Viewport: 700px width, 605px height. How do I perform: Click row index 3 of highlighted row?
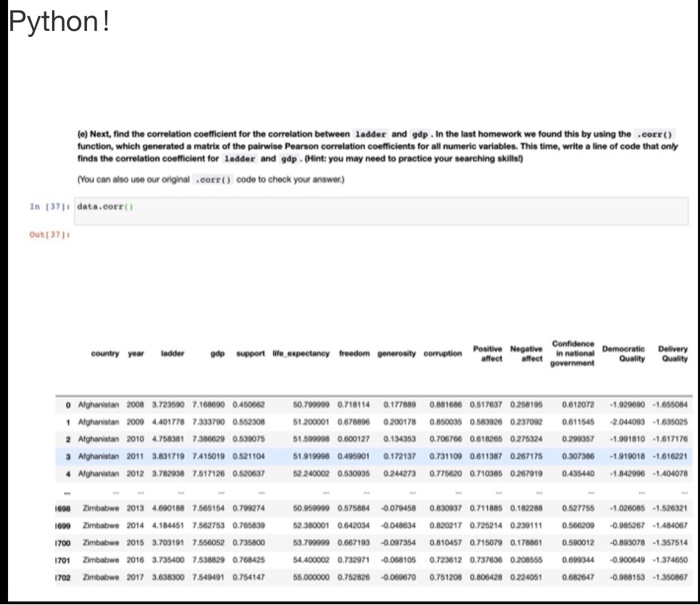(x=68, y=457)
